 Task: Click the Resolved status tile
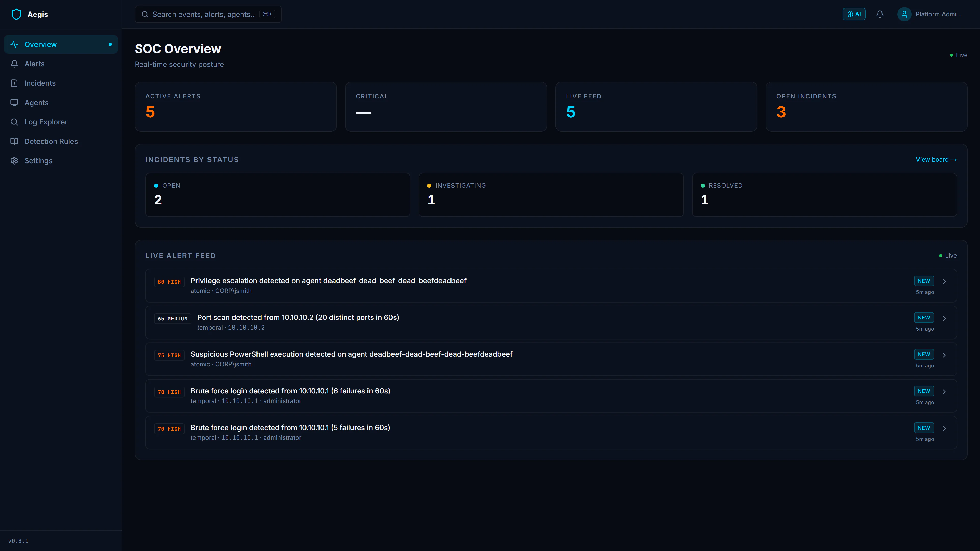click(824, 195)
